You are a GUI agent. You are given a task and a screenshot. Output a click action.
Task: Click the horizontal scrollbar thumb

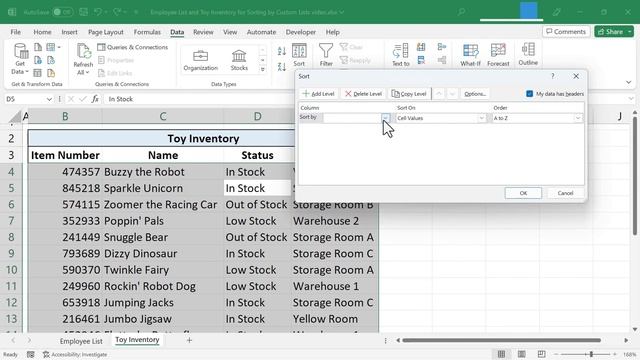point(501,340)
